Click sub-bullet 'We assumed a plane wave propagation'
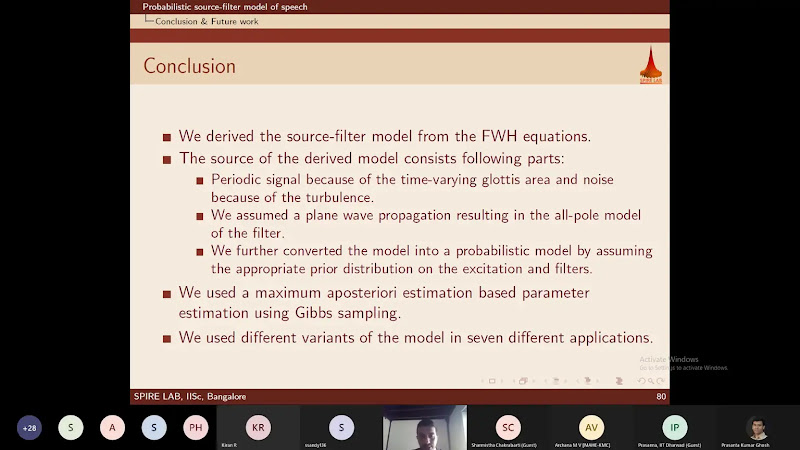Image resolution: width=800 pixels, height=450 pixels. tap(426, 224)
